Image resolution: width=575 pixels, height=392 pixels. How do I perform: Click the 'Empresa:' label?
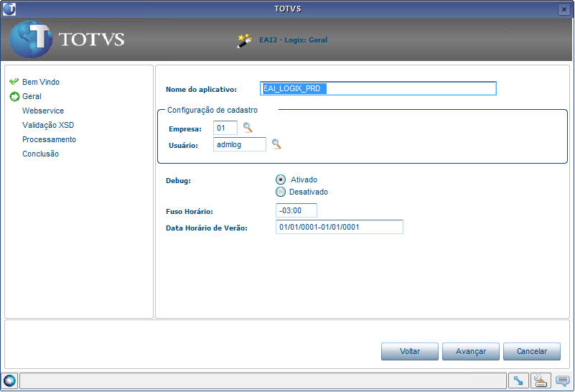[x=185, y=129]
